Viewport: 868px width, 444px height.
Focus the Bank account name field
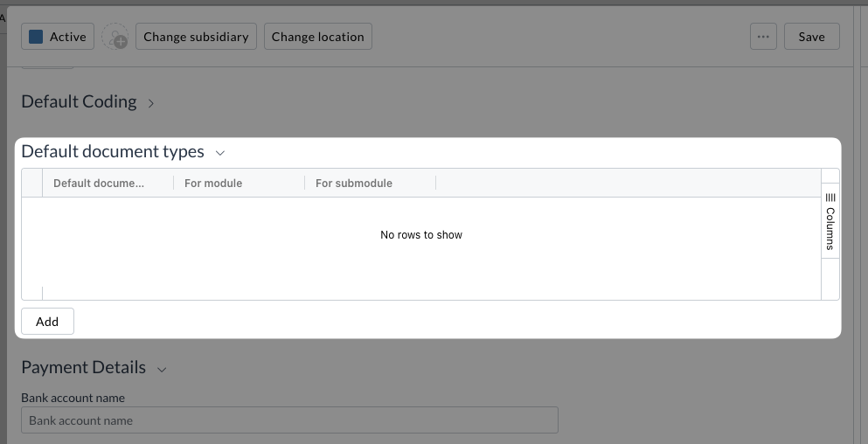coord(289,420)
